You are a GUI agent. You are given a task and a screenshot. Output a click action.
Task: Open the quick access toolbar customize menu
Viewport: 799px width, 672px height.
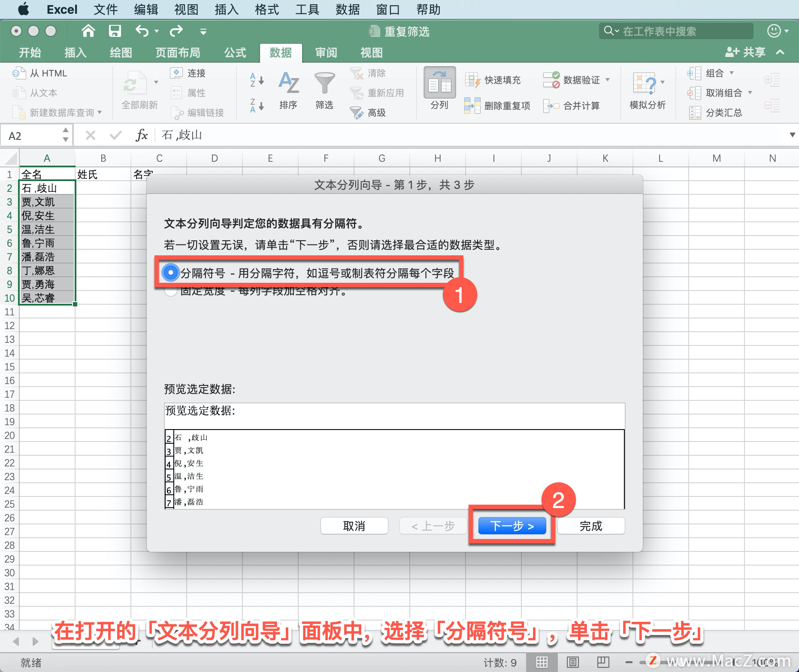203,31
